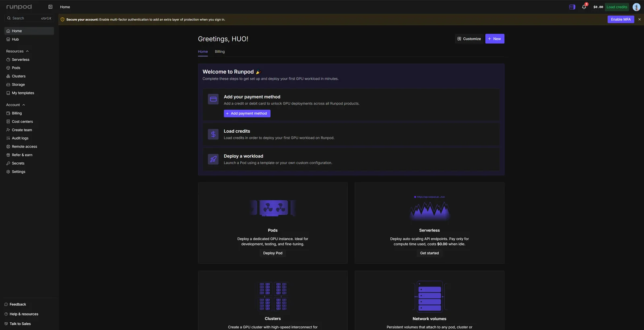Collapse the Account section
644x330 pixels.
(x=16, y=105)
